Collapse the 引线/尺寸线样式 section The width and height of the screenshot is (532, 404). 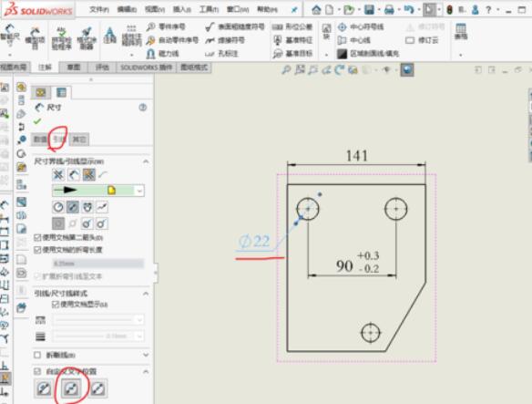click(x=146, y=294)
